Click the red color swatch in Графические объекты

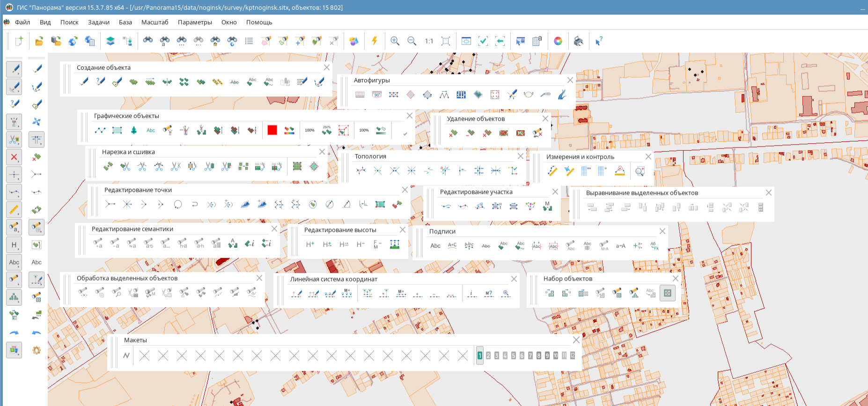coord(272,130)
